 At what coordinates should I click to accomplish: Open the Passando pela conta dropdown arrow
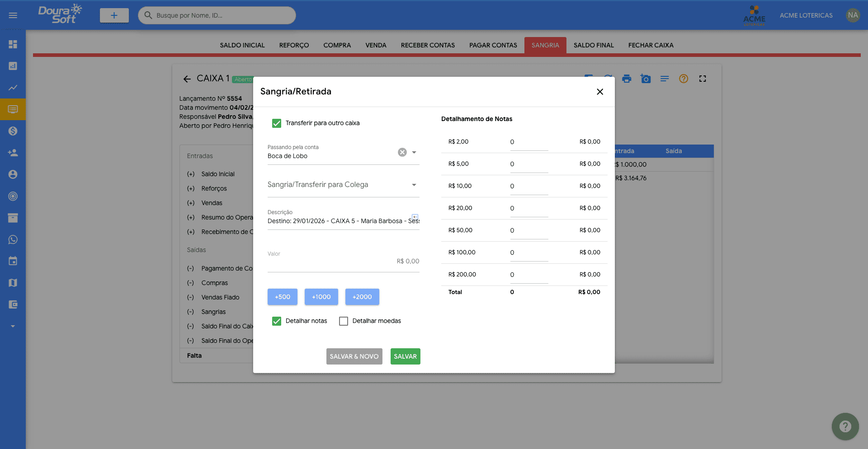[x=414, y=153]
